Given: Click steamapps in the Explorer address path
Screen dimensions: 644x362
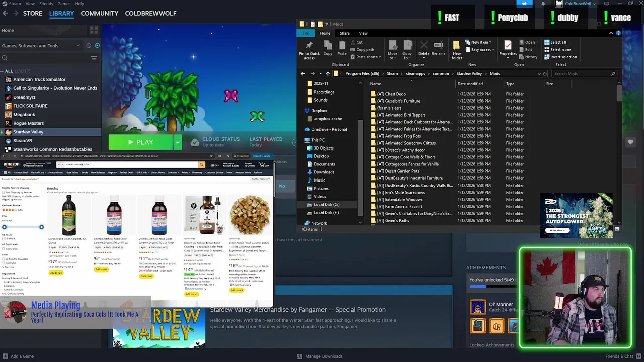Looking at the screenshot, I should pos(415,74).
